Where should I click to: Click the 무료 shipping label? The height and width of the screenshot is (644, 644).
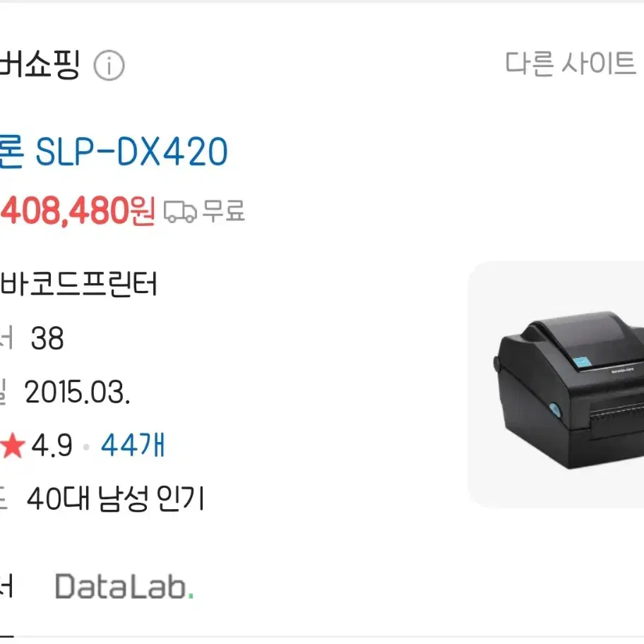(224, 211)
